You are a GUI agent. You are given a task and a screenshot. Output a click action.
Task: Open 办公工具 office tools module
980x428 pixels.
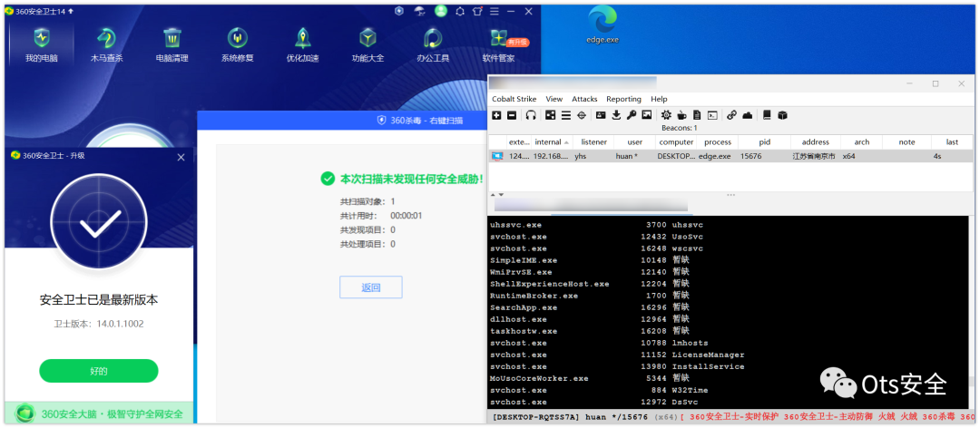coord(433,45)
